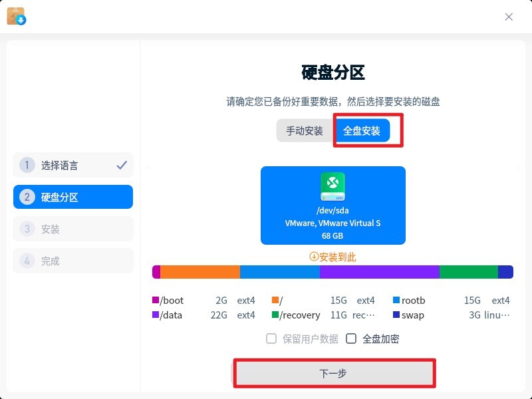Switch to 全盘安装 tab
Screen dimensions: 532x399
[362, 130]
